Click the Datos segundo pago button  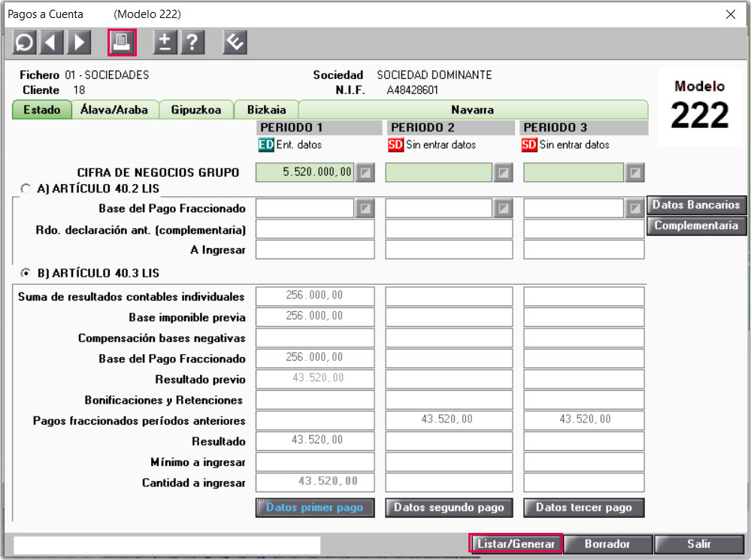pyautogui.click(x=449, y=508)
